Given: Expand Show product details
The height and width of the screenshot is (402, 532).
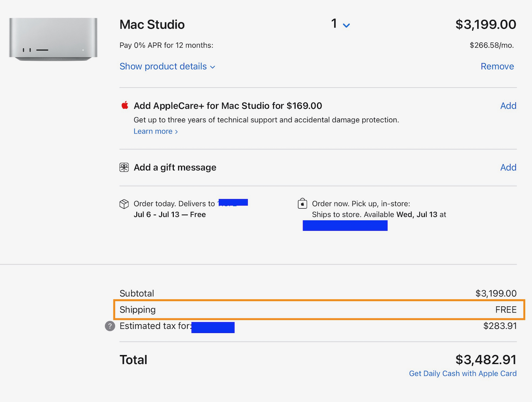Looking at the screenshot, I should pyautogui.click(x=167, y=67).
